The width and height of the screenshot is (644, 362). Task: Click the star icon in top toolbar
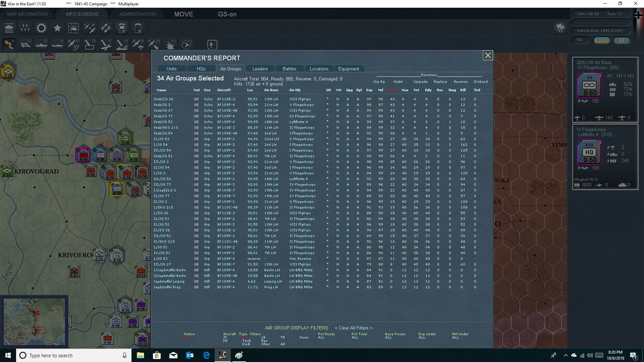(x=57, y=28)
